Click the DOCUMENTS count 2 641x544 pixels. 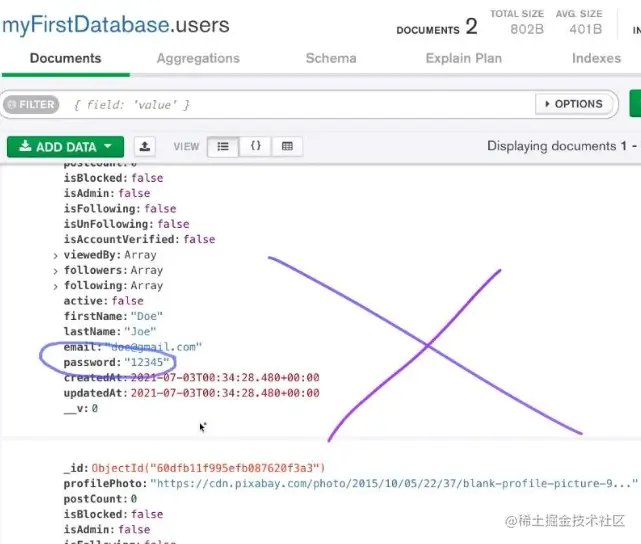coord(471,27)
